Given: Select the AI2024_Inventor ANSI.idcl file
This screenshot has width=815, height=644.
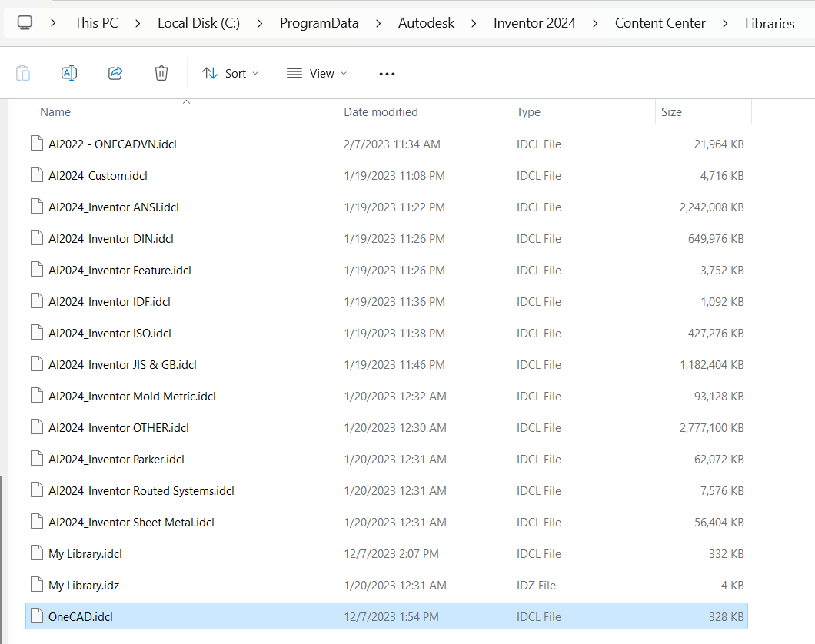Looking at the screenshot, I should point(114,207).
